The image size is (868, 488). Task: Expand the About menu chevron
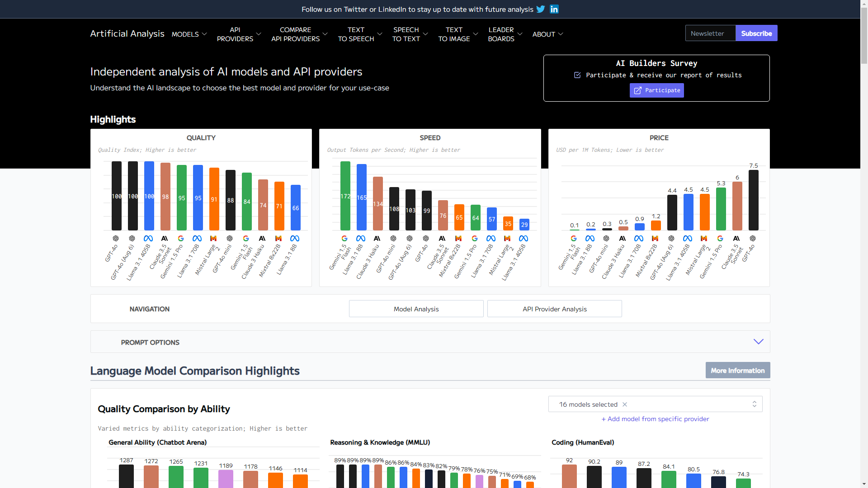pos(561,34)
